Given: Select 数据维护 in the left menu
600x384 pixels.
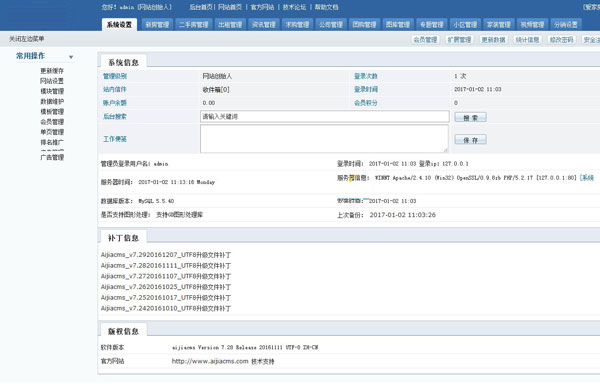Looking at the screenshot, I should click(52, 101).
